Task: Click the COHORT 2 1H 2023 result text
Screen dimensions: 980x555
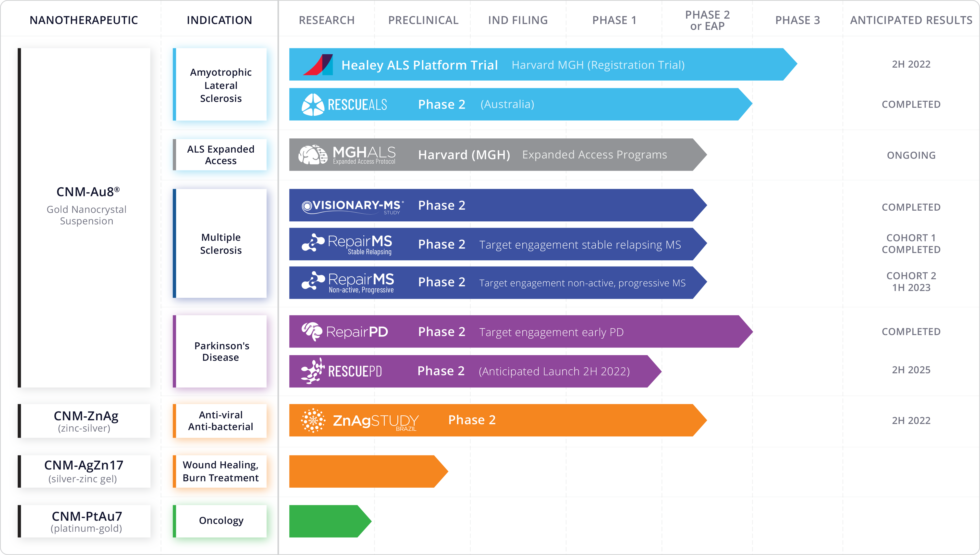Action: click(911, 282)
